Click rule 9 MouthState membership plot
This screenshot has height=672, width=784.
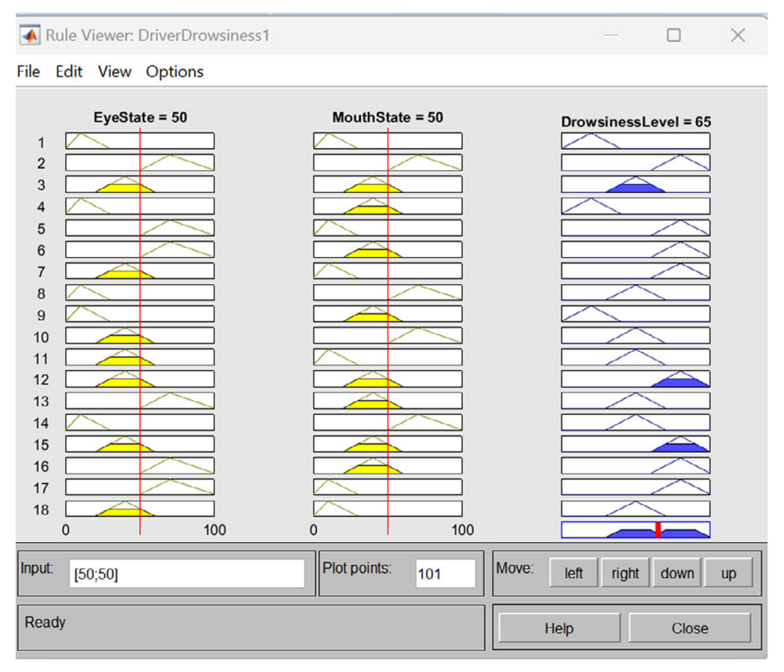[388, 314]
